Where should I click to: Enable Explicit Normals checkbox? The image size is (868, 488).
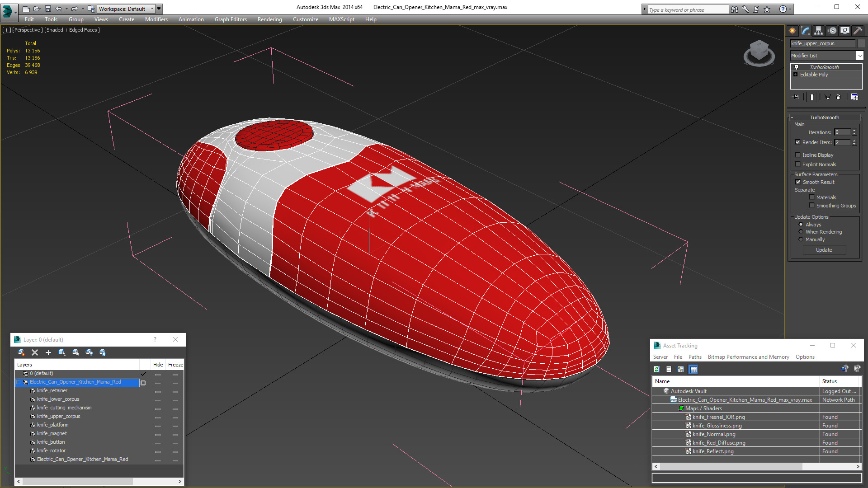click(798, 164)
